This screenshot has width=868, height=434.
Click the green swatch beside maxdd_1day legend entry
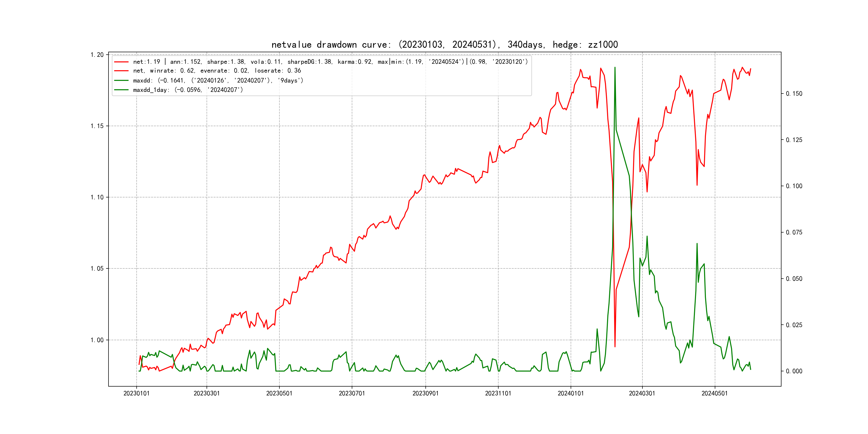[121, 90]
